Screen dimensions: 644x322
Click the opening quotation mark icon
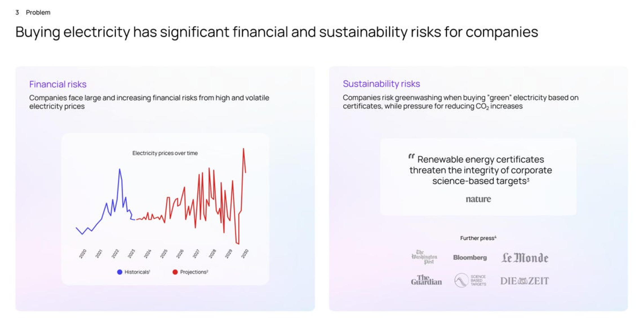(x=411, y=156)
